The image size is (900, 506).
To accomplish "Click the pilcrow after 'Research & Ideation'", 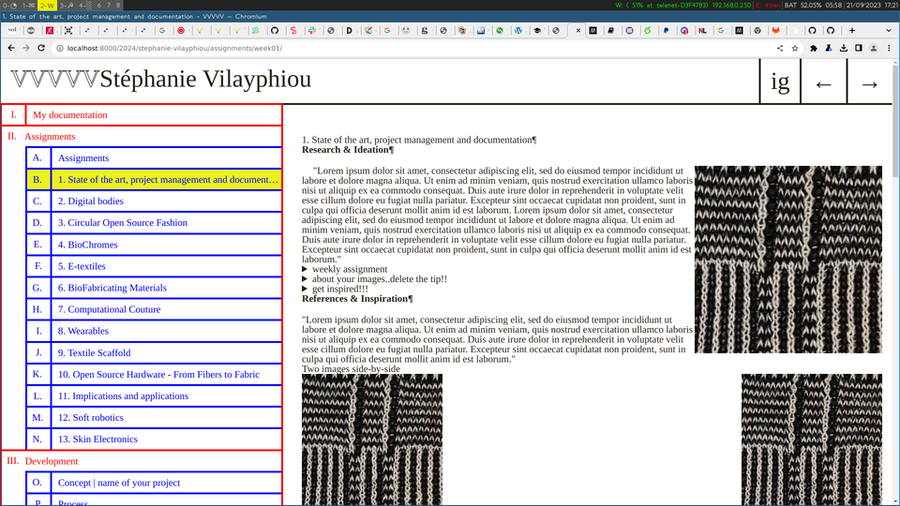I will tap(391, 150).
